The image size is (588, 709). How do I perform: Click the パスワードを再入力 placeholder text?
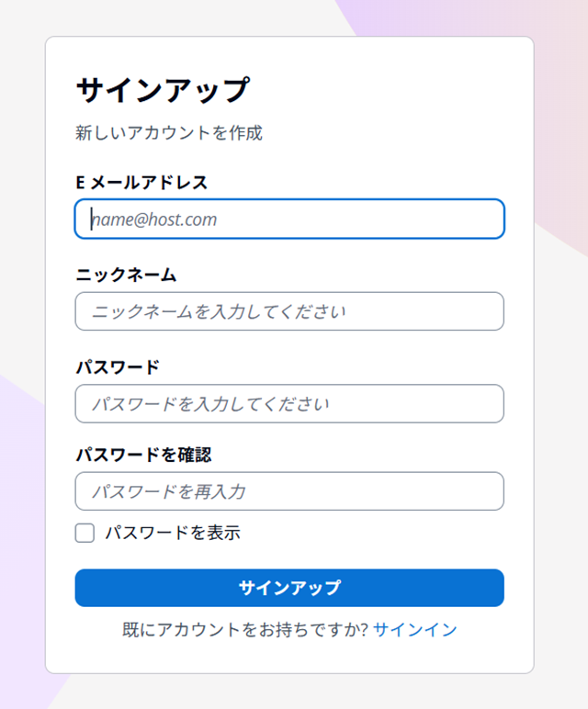[x=168, y=491]
